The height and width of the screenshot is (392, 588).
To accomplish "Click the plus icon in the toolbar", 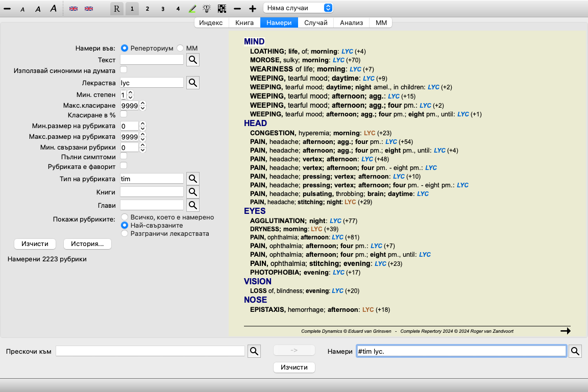I will [252, 9].
